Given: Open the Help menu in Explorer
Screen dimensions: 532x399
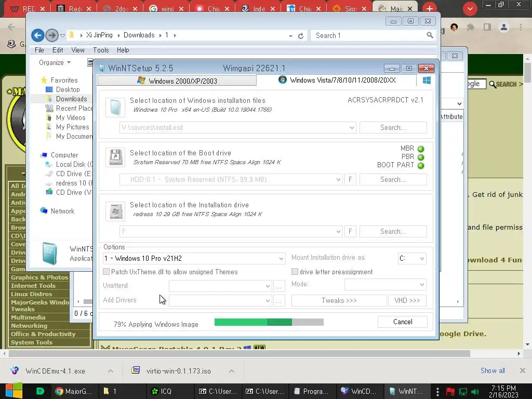Looking at the screenshot, I should (123, 50).
